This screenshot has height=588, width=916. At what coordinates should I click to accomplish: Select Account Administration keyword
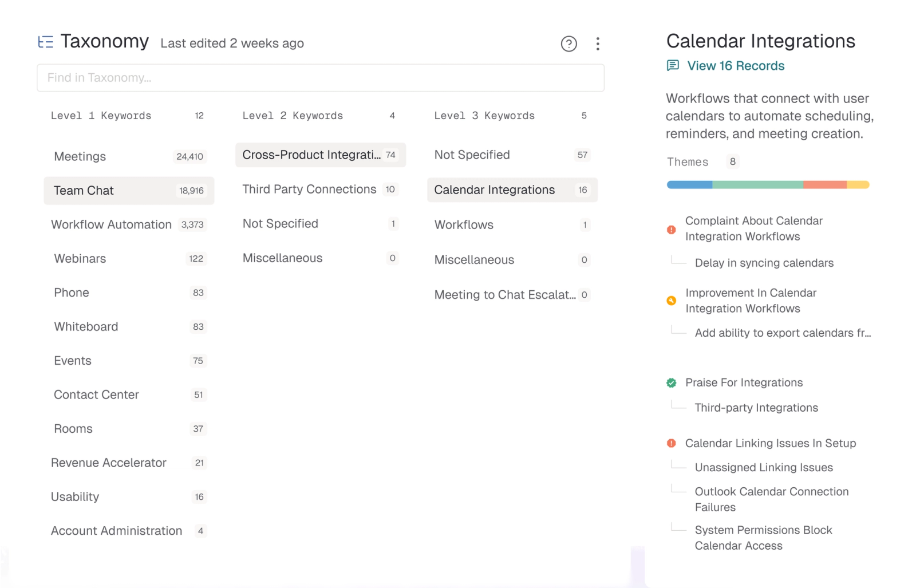click(x=129, y=531)
